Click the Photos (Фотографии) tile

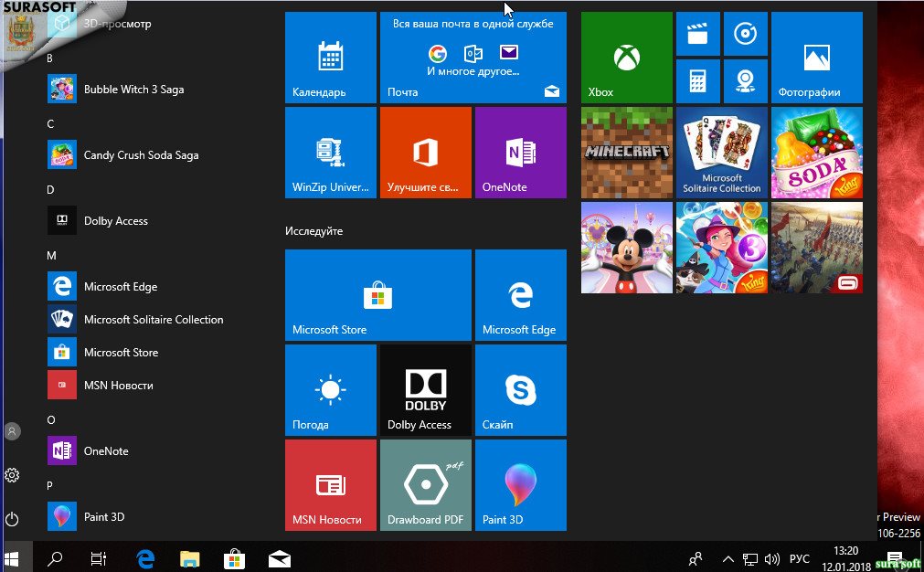click(x=816, y=58)
